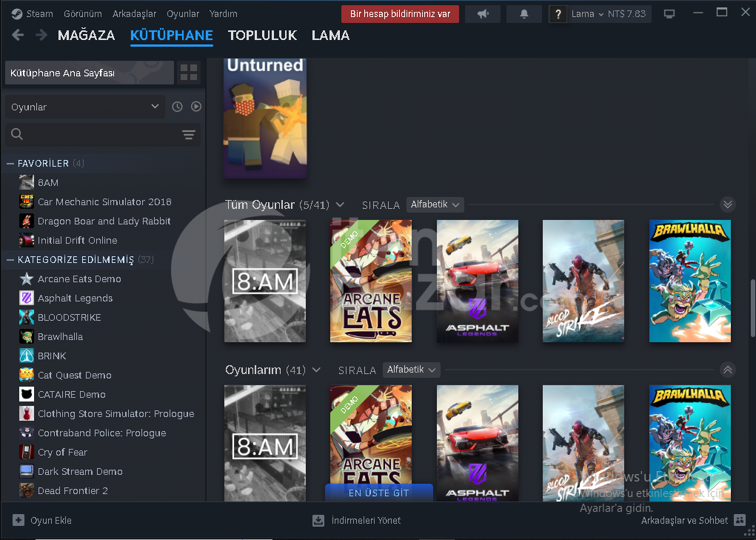Click the Dead Frontier 2 icon
Screen dimensions: 756x540
pos(27,491)
